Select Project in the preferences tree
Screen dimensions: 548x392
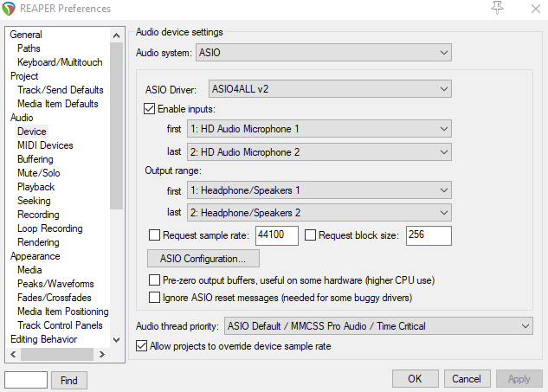pyautogui.click(x=24, y=76)
